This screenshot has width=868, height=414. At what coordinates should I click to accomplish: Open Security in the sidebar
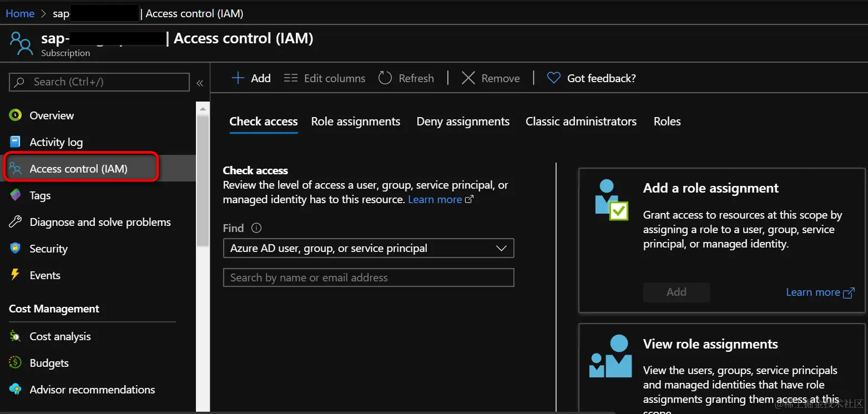coord(48,249)
